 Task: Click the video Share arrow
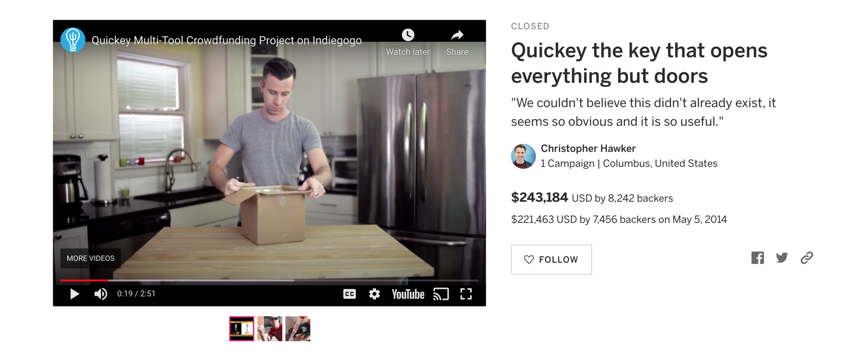pyautogui.click(x=457, y=42)
